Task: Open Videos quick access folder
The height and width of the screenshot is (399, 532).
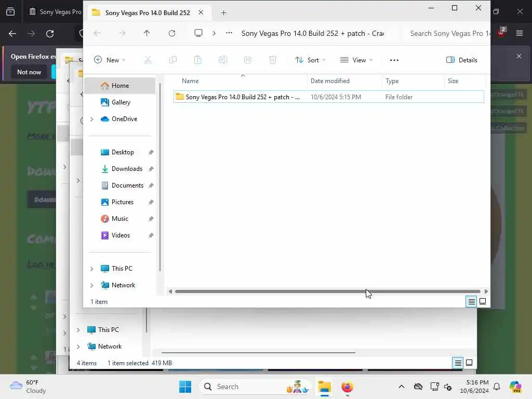Action: [120, 235]
